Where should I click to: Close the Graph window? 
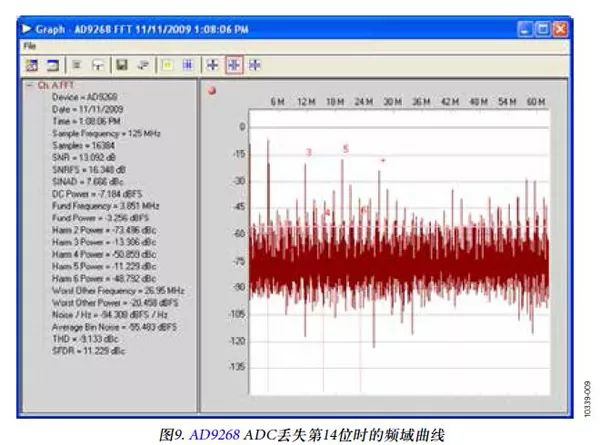[x=561, y=29]
